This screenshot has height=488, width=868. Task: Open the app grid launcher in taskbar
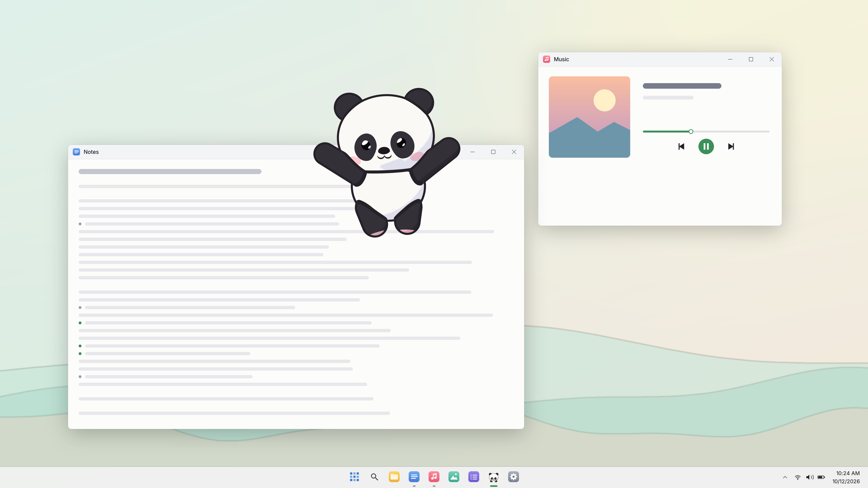[354, 477]
